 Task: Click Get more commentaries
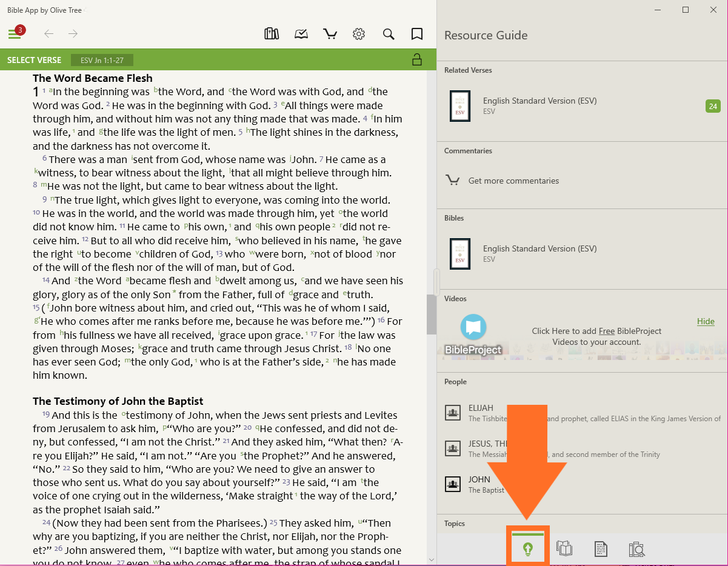513,181
